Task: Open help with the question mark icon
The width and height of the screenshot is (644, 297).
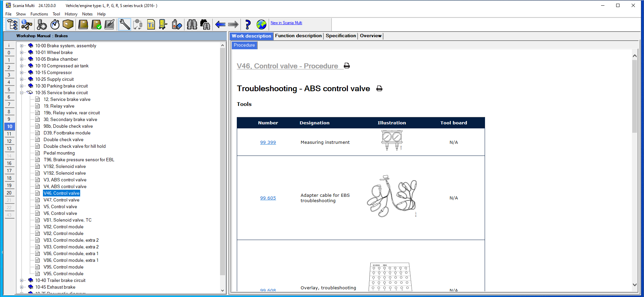Action: tap(248, 24)
